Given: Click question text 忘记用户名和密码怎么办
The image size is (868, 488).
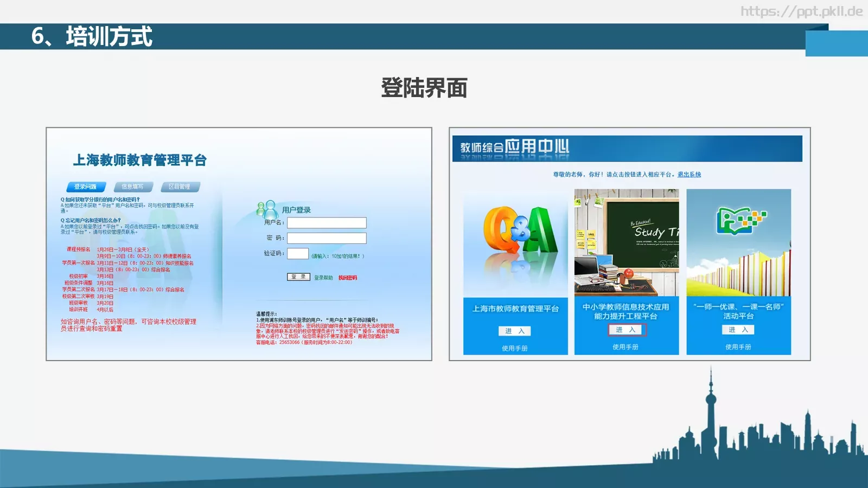Looking at the screenshot, I should (x=91, y=221).
